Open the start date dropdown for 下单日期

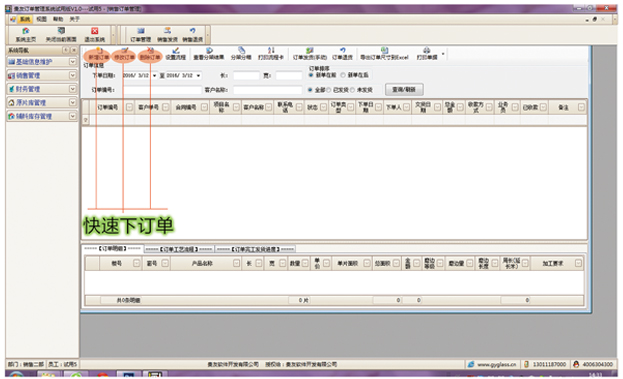pos(155,75)
